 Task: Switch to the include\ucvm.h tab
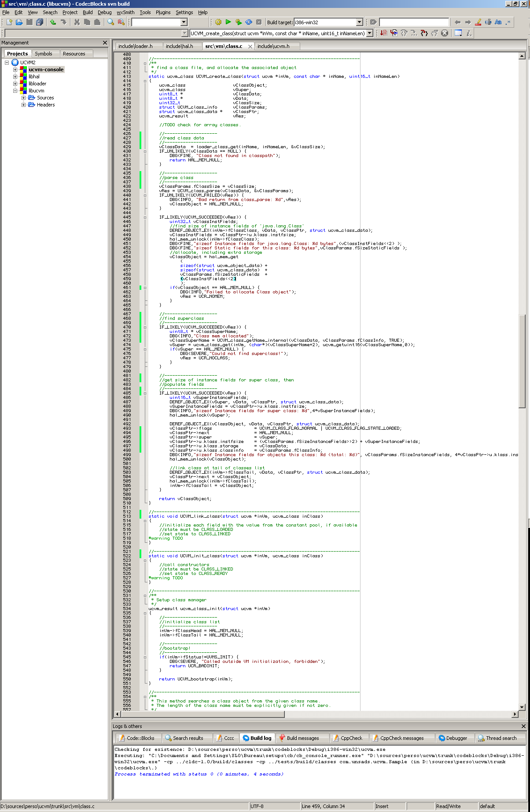click(273, 46)
